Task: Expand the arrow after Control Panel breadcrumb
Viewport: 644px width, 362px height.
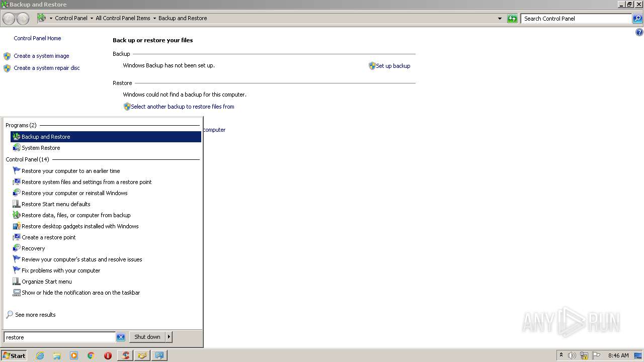Action: (x=91, y=18)
